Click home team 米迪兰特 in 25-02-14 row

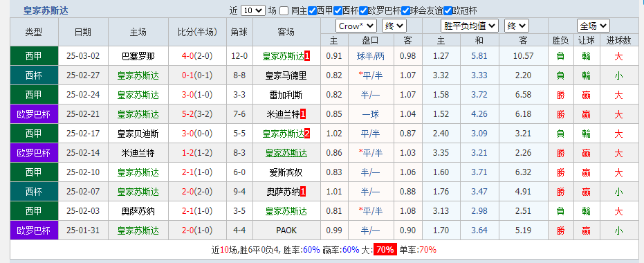(x=138, y=153)
